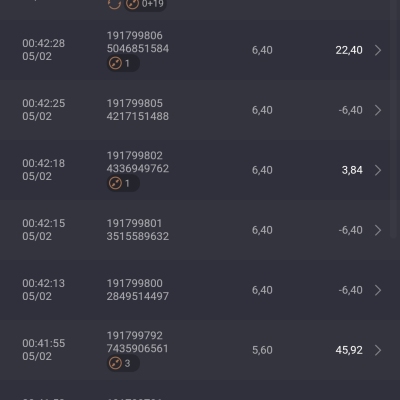400x400 pixels.
Task: Select bet ID 191799792
Action: coord(135,336)
